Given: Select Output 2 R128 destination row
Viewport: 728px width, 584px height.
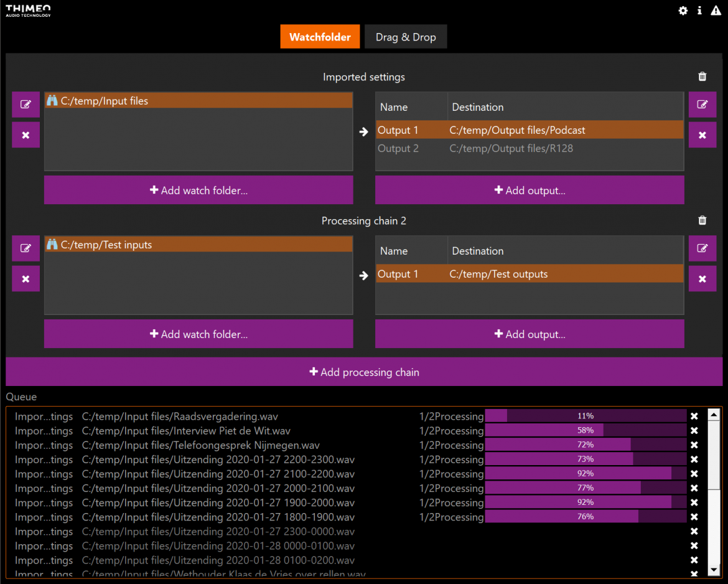Looking at the screenshot, I should pyautogui.click(x=529, y=148).
